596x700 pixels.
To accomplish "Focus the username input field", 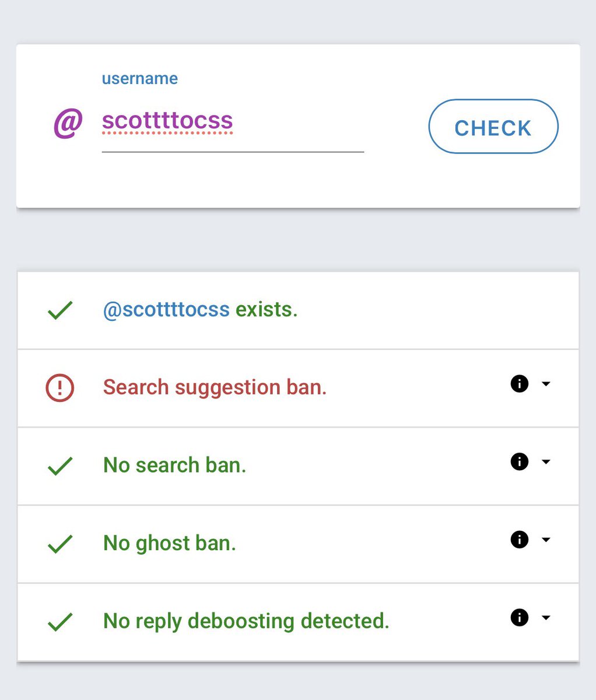I will (x=232, y=121).
